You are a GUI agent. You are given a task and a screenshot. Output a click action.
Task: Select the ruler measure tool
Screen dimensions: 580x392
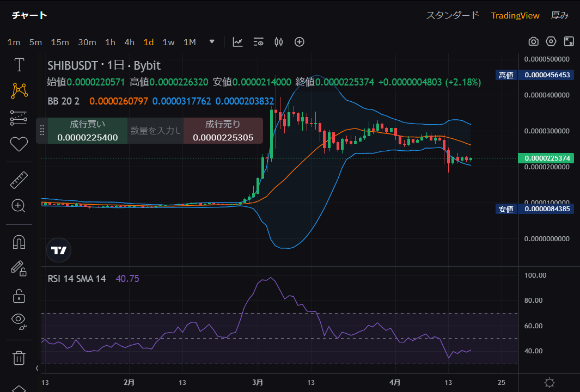pyautogui.click(x=19, y=180)
